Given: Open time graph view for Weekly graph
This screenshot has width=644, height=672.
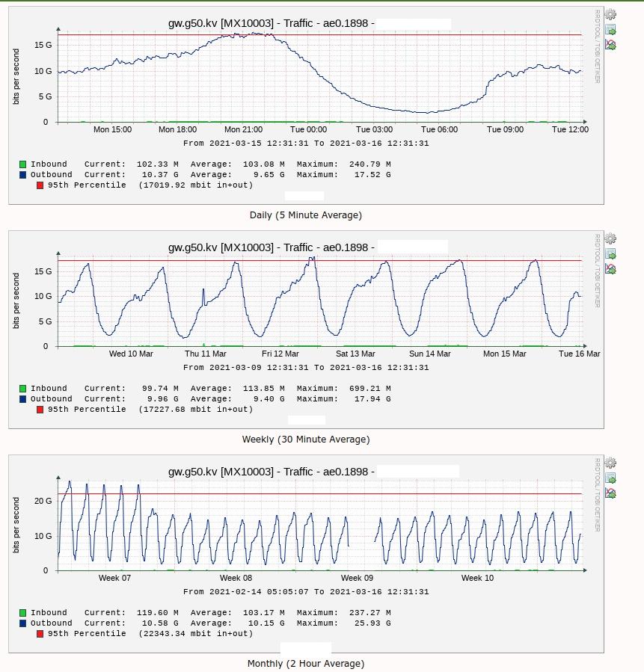Looking at the screenshot, I should coord(610,268).
